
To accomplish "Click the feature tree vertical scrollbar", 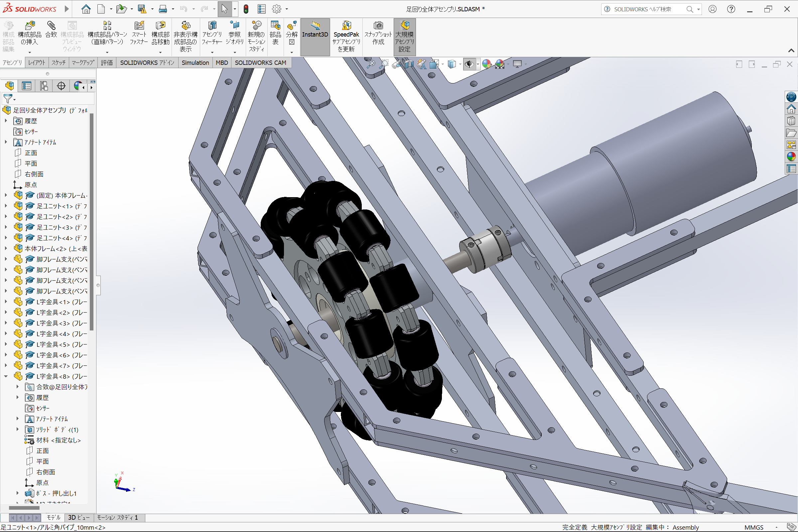I will 91,222.
